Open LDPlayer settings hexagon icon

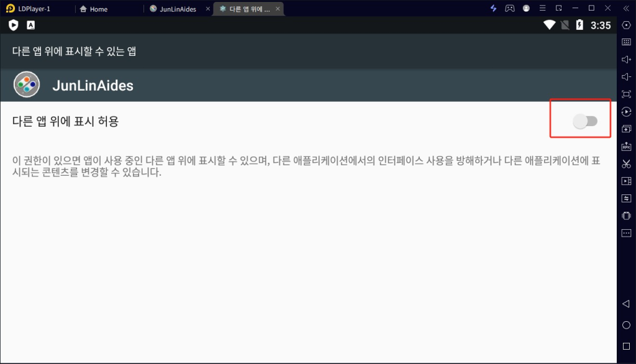coord(626,25)
